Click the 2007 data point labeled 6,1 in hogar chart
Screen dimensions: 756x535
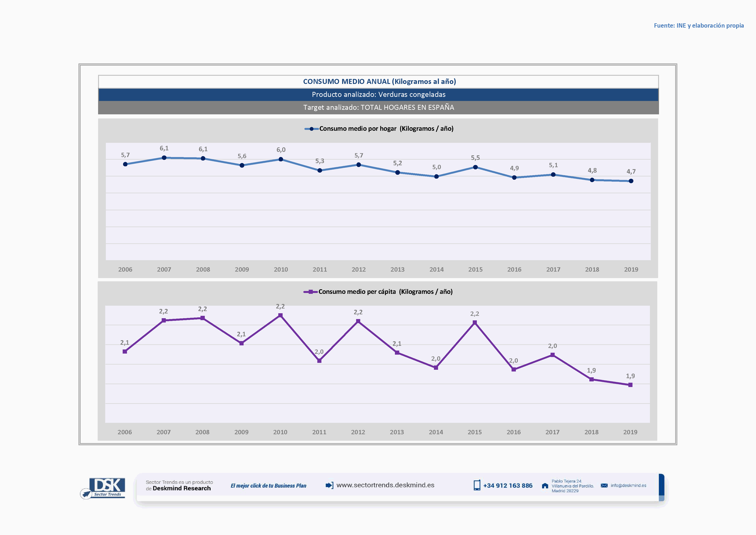[164, 158]
